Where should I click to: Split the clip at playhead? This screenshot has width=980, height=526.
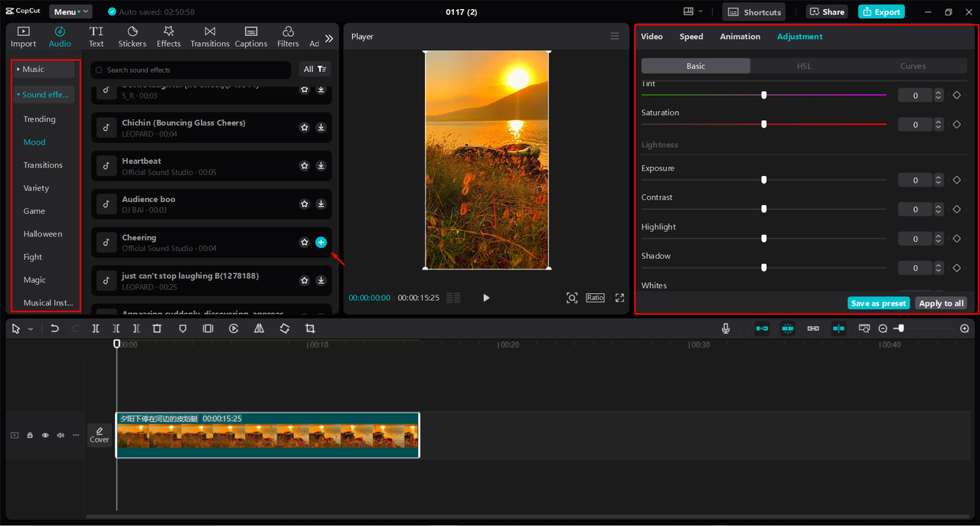point(96,328)
